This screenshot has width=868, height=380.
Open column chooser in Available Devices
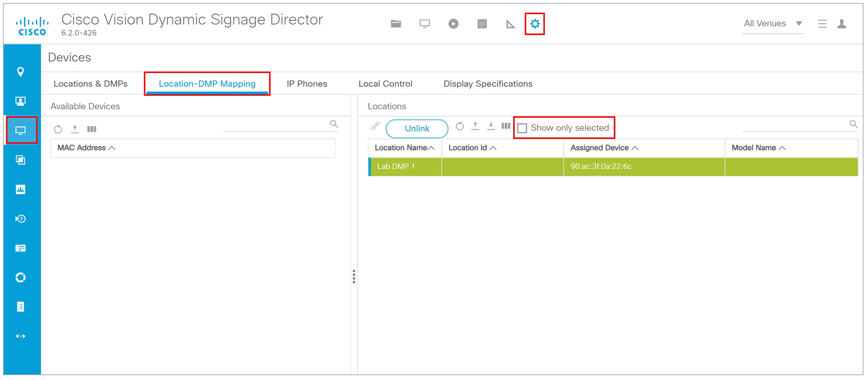click(x=92, y=129)
